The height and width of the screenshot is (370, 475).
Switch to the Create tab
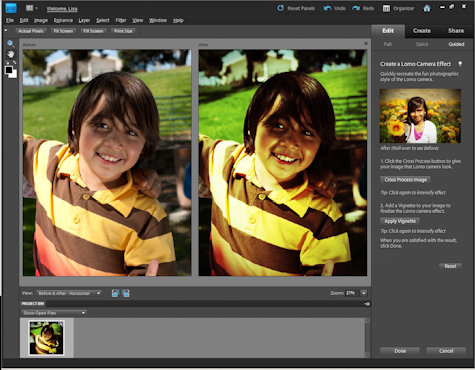click(422, 31)
